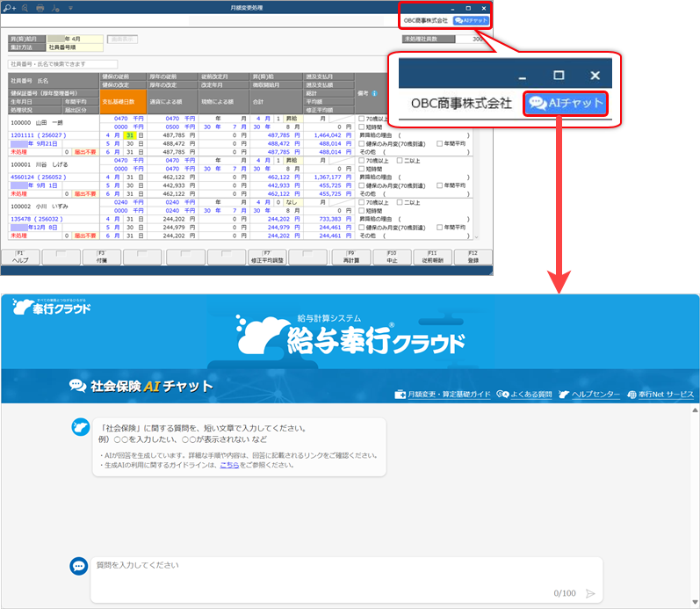Image resolution: width=700 pixels, height=609 pixels.
Task: Click the F1 ヘルプ function button
Action: click(x=20, y=257)
